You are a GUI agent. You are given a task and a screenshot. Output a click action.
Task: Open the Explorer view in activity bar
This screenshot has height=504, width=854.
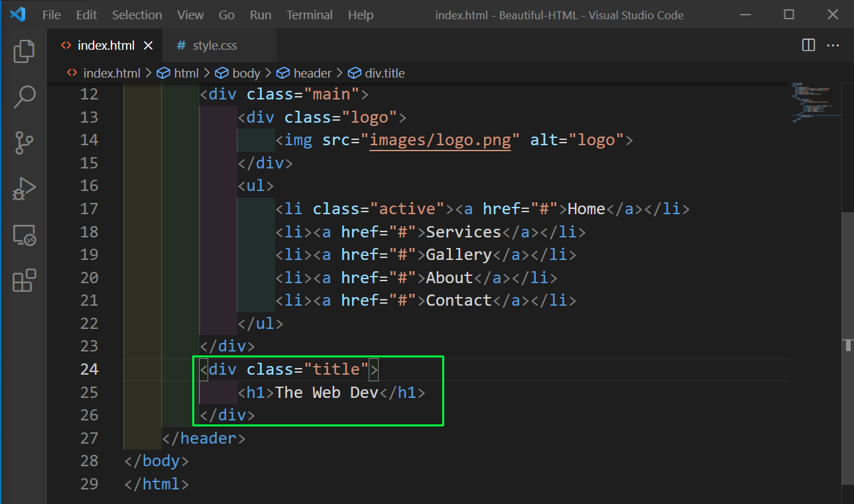[x=24, y=51]
